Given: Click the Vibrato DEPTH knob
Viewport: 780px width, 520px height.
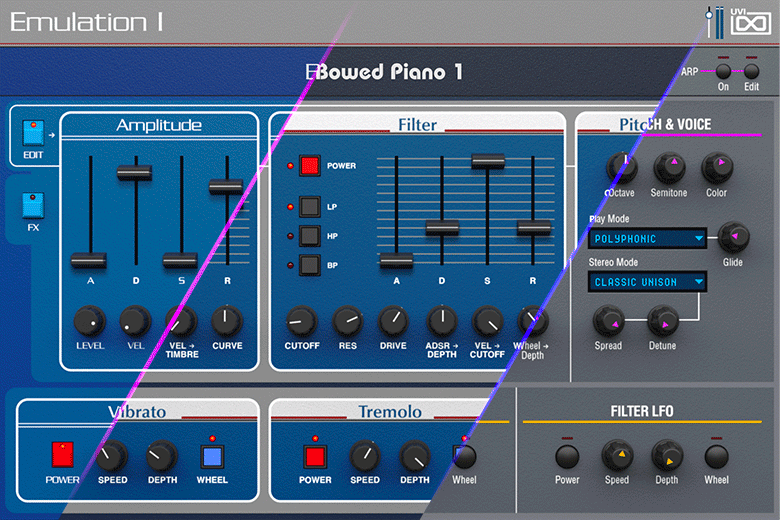Looking at the screenshot, I should point(162,456).
